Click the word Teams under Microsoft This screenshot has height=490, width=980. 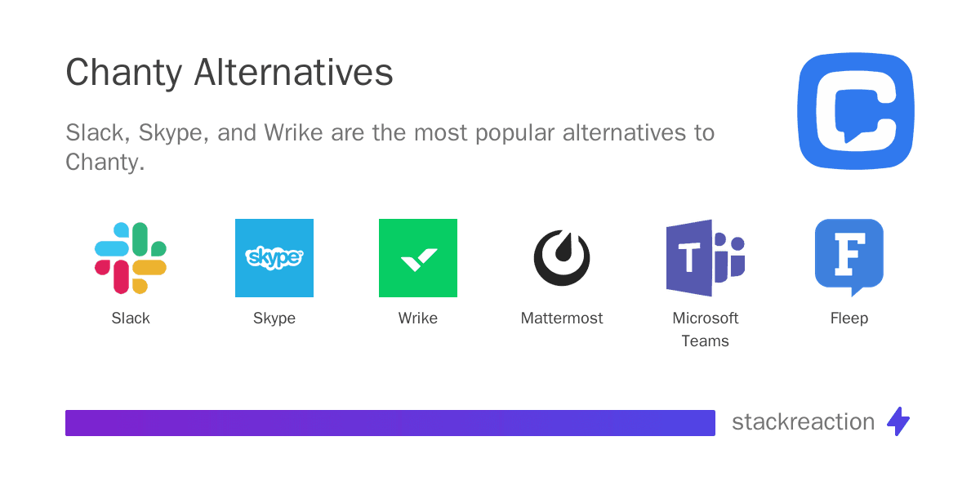click(706, 341)
